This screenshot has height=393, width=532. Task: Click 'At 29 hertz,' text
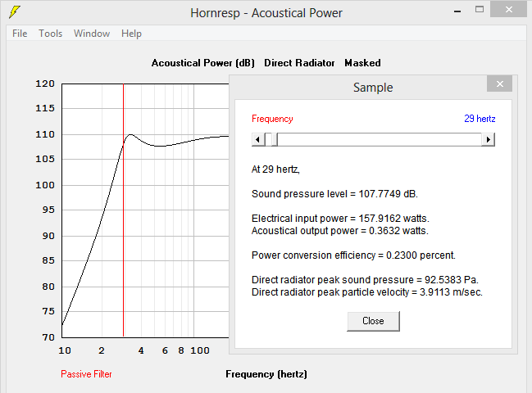coord(275,169)
